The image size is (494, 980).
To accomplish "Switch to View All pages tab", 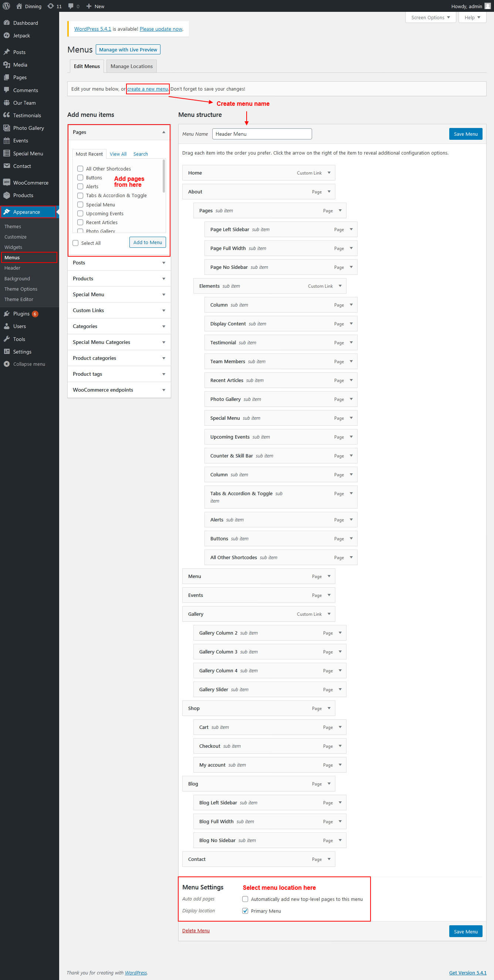I will coord(118,154).
